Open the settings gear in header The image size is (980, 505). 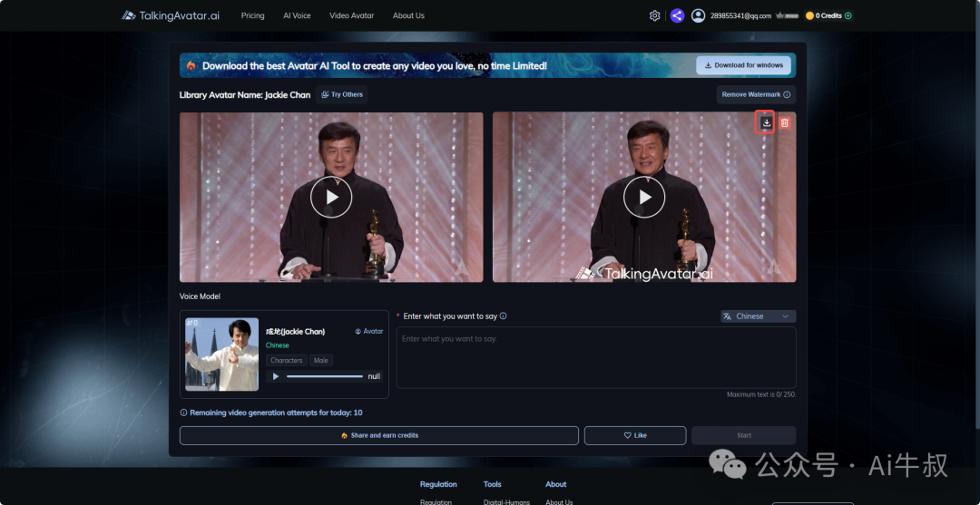click(654, 15)
